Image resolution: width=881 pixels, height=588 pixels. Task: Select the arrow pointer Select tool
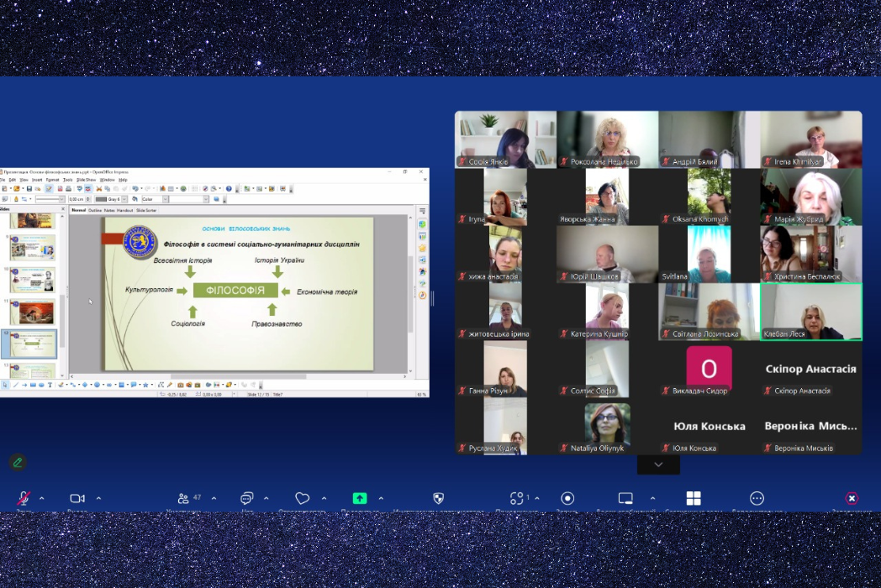(x=5, y=386)
